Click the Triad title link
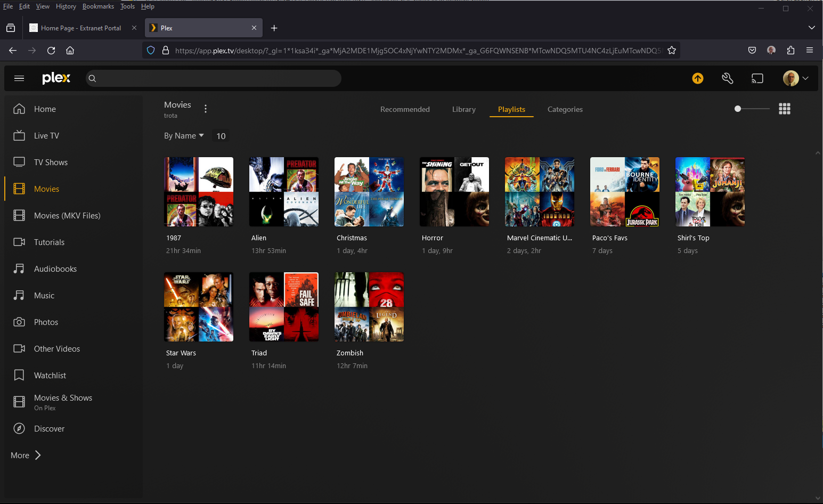Viewport: 823px width, 504px height. 259,353
